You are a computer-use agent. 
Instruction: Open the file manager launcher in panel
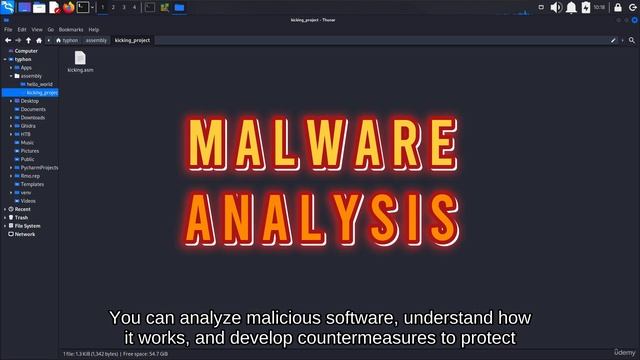tap(39, 7)
